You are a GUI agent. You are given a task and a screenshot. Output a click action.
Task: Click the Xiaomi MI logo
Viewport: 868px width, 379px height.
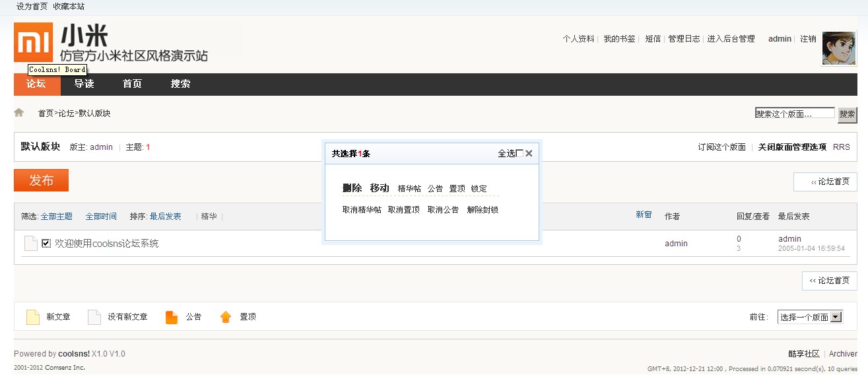coord(34,42)
